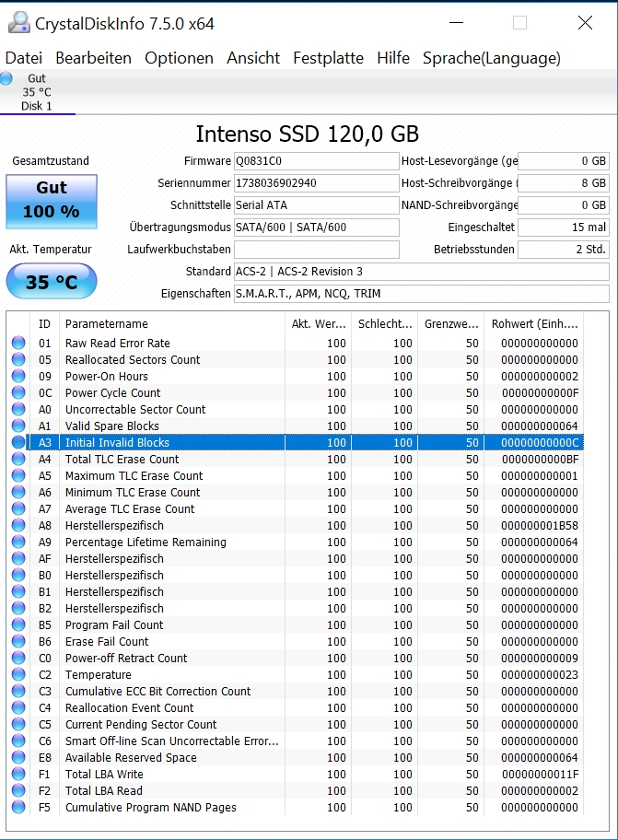Open the Festplatte menu
The width and height of the screenshot is (618, 840).
click(x=328, y=58)
